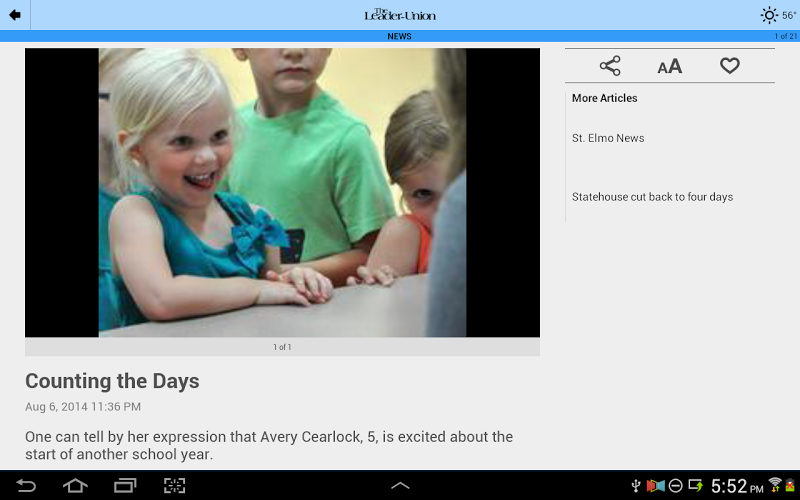The width and height of the screenshot is (800, 500).
Task: Open the St. Elmo News article
Action: (x=608, y=138)
